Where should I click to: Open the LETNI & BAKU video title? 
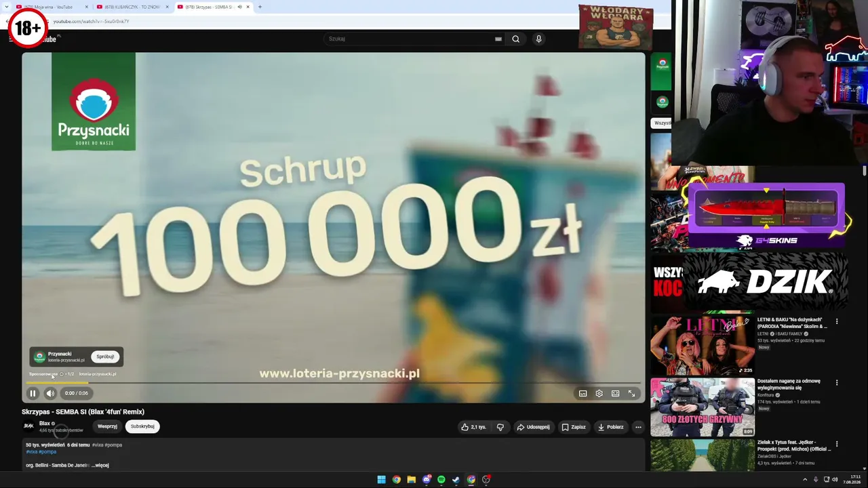pos(792,323)
